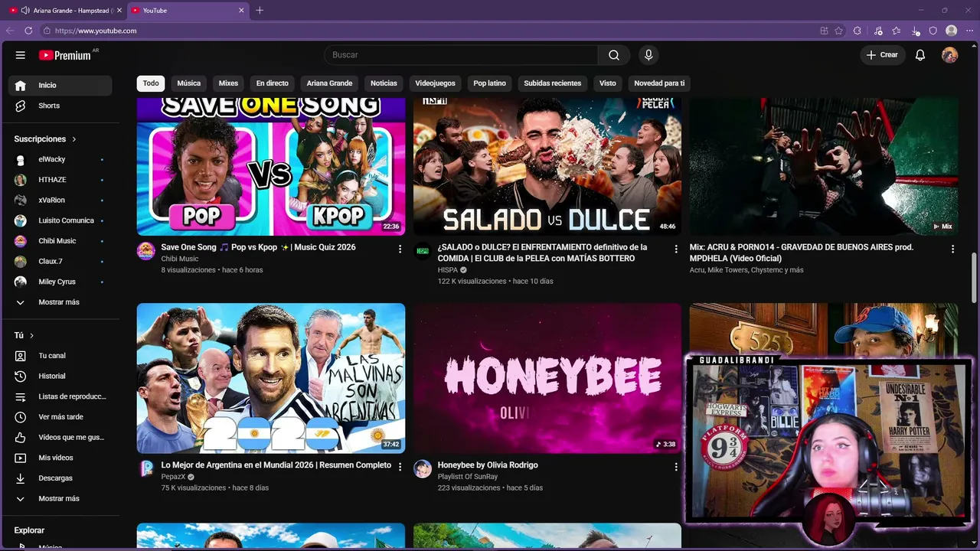Open options for Lo Mejor de Argentina video
The height and width of the screenshot is (551, 980).
click(400, 467)
